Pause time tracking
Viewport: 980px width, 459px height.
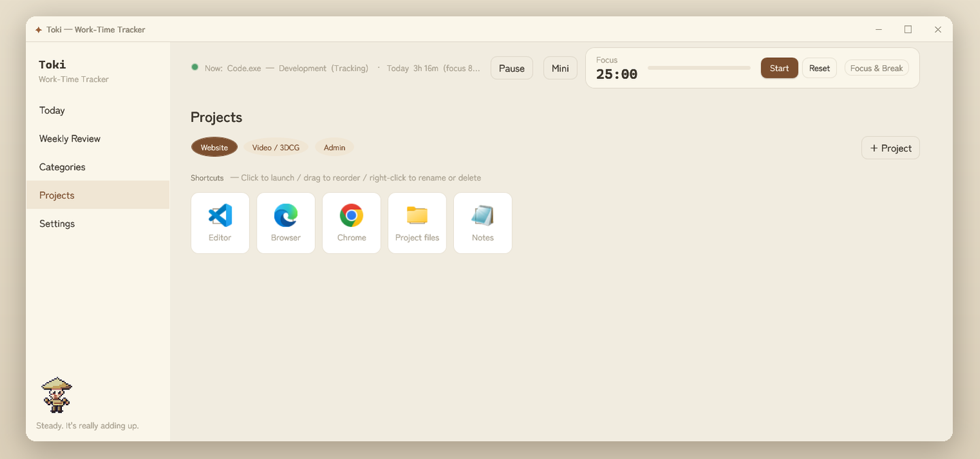click(512, 68)
